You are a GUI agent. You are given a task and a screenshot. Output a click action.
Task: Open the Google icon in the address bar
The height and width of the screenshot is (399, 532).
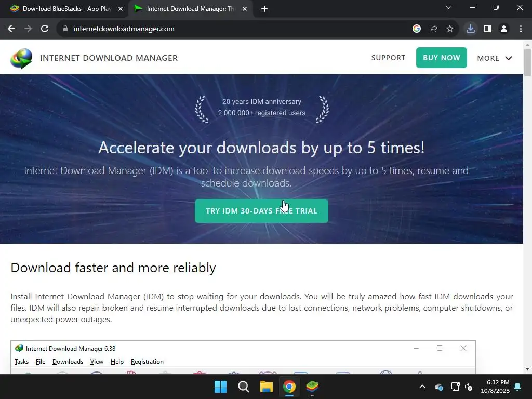(417, 29)
